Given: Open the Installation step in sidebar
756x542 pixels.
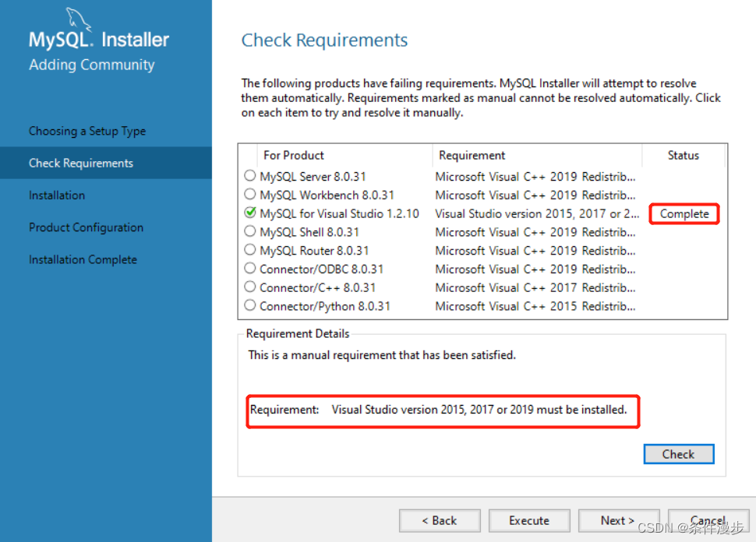Looking at the screenshot, I should (x=56, y=195).
